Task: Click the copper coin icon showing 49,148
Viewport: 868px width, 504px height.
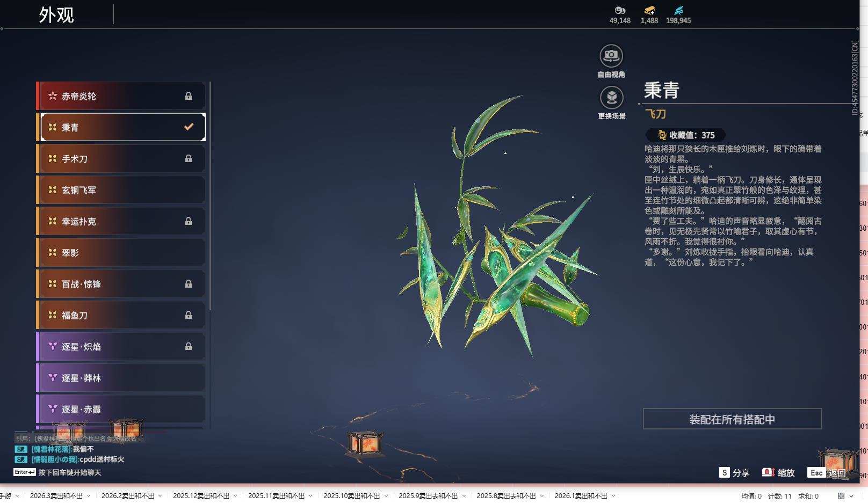Action: 619,10
